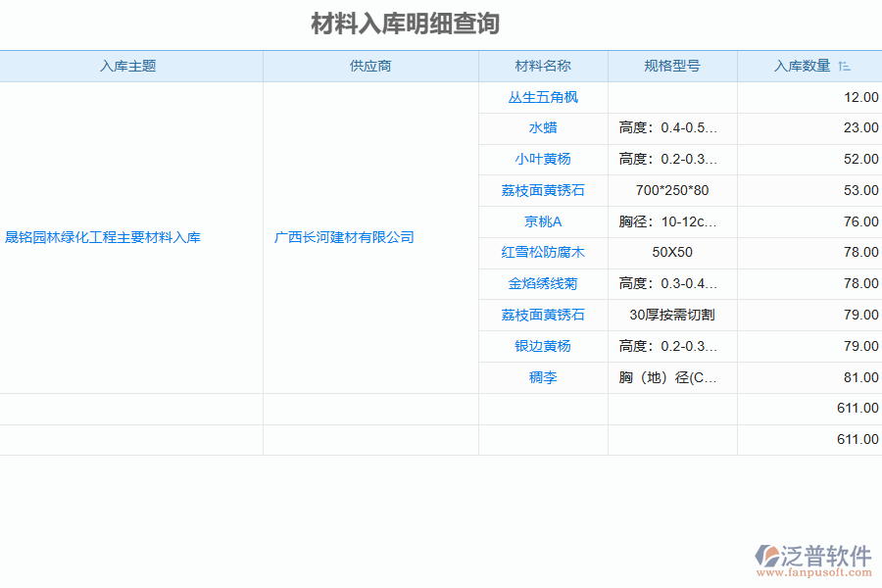Viewport: 882px width, 588px height.
Task: Open the 稠李 material link
Action: [542, 377]
